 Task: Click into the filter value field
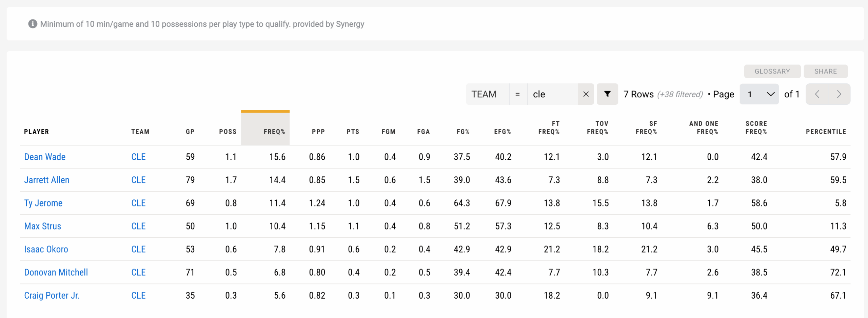point(552,94)
